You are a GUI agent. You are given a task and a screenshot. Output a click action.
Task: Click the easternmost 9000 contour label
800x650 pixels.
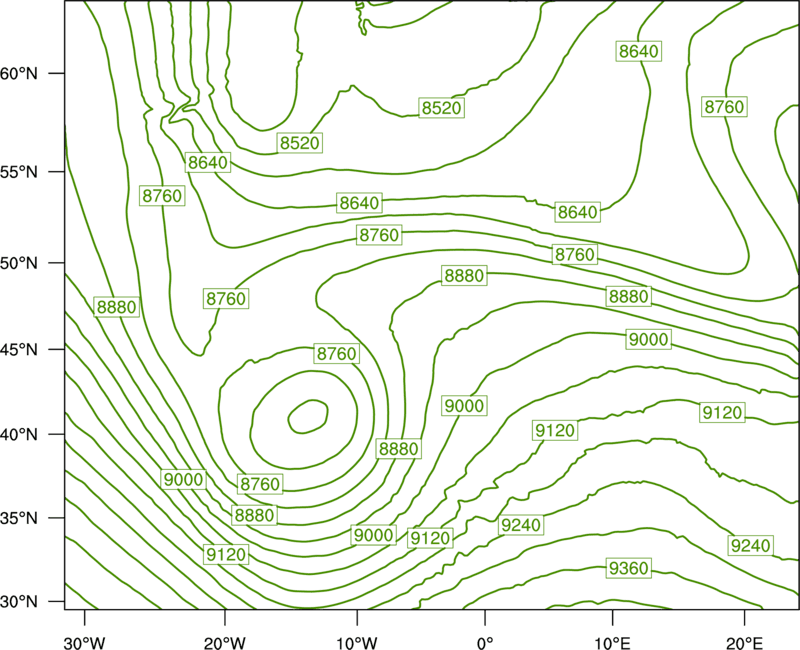[x=648, y=339]
